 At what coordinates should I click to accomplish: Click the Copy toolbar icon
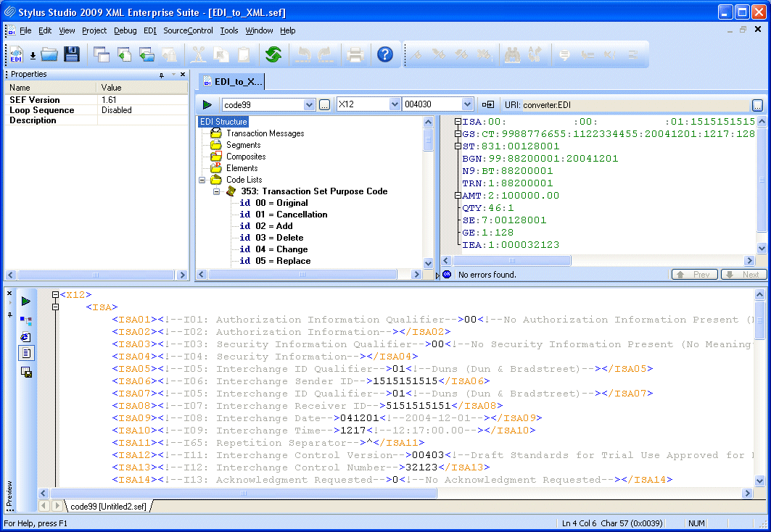(x=221, y=54)
